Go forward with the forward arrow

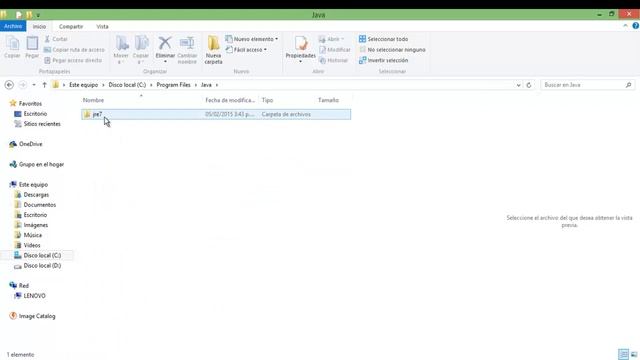pyautogui.click(x=22, y=85)
